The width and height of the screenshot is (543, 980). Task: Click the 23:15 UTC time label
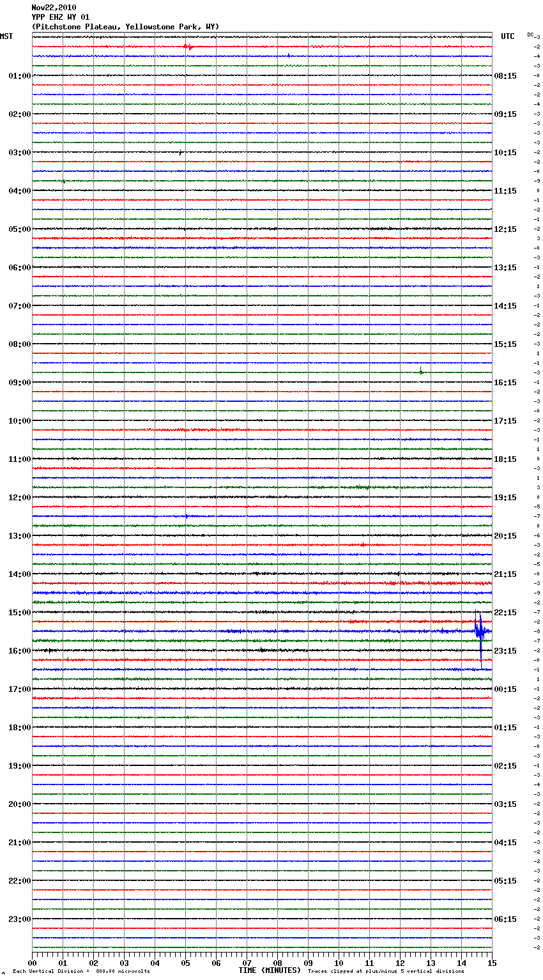click(x=505, y=651)
